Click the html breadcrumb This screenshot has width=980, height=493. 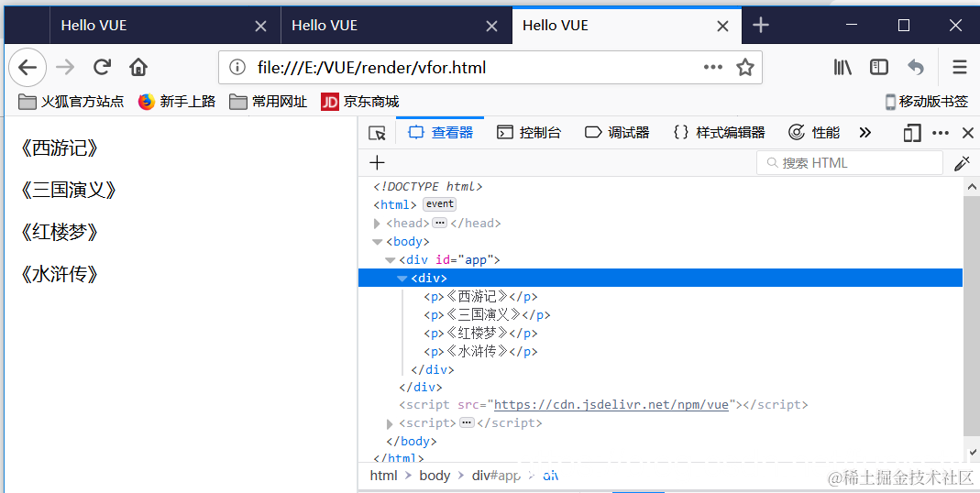[384, 476]
